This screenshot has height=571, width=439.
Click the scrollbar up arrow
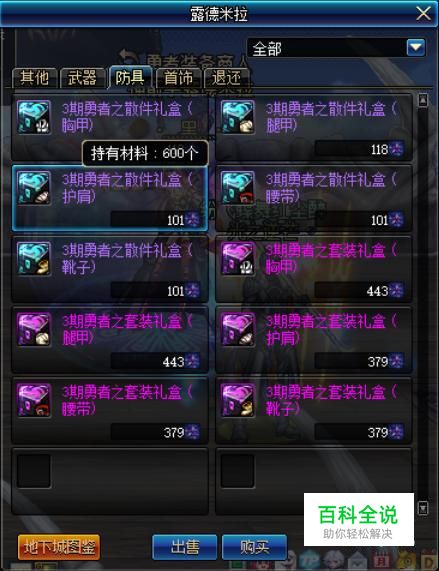[x=423, y=100]
